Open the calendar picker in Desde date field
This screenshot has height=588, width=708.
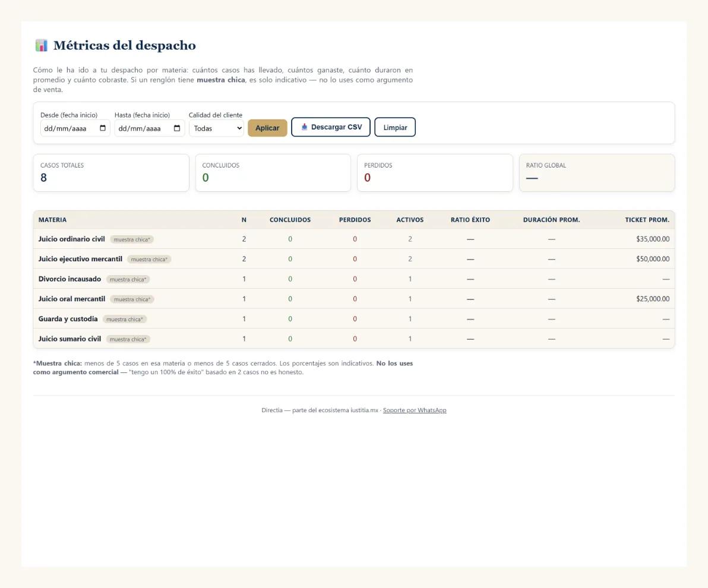tap(103, 128)
